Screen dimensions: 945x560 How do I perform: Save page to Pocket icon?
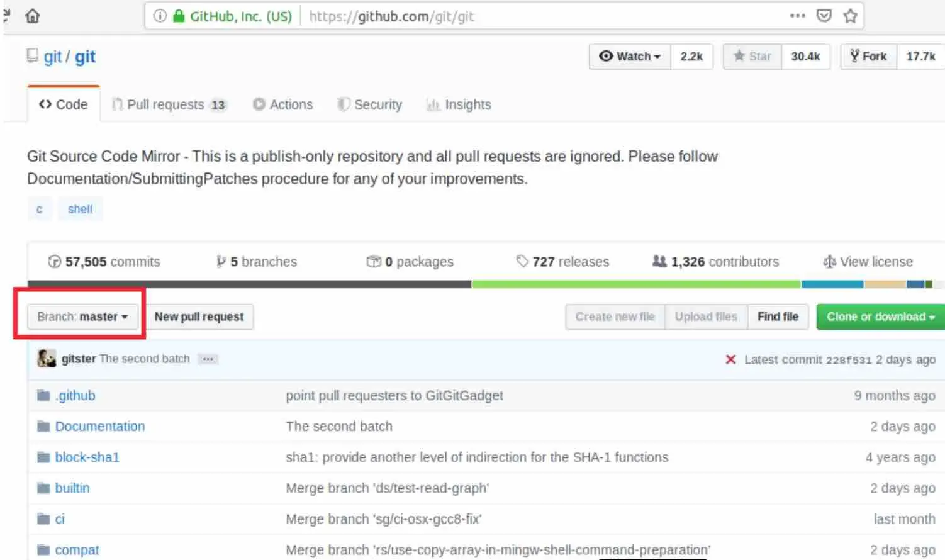coord(824,16)
